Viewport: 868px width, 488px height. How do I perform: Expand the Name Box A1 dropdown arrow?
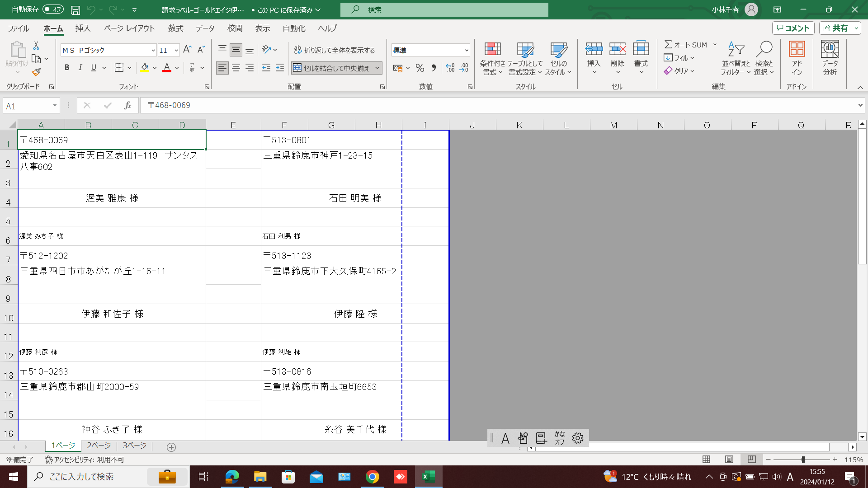[x=55, y=105]
